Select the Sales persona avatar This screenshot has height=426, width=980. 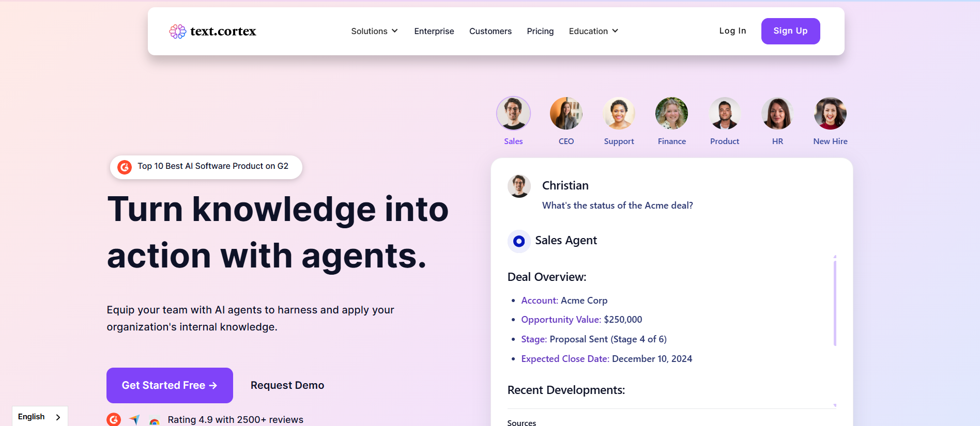pos(513,113)
